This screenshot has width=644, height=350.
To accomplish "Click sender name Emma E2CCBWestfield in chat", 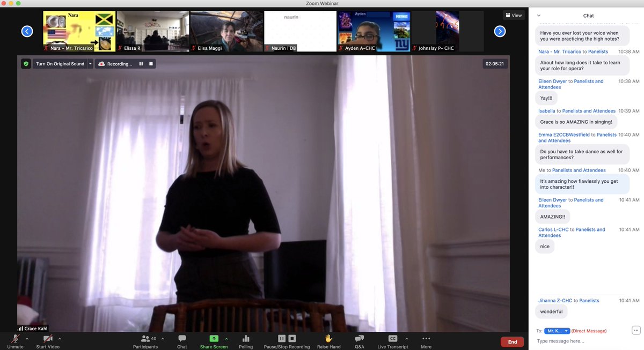I will click(563, 135).
